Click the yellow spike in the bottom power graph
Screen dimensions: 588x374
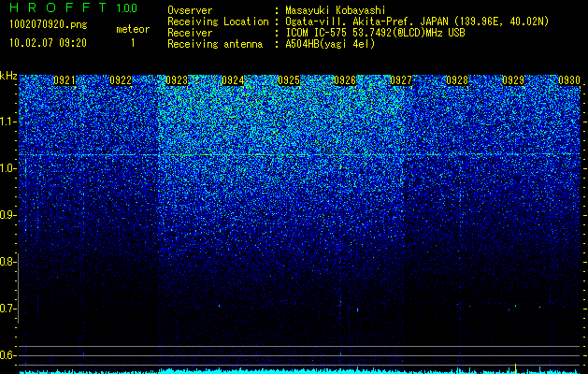coord(516,368)
